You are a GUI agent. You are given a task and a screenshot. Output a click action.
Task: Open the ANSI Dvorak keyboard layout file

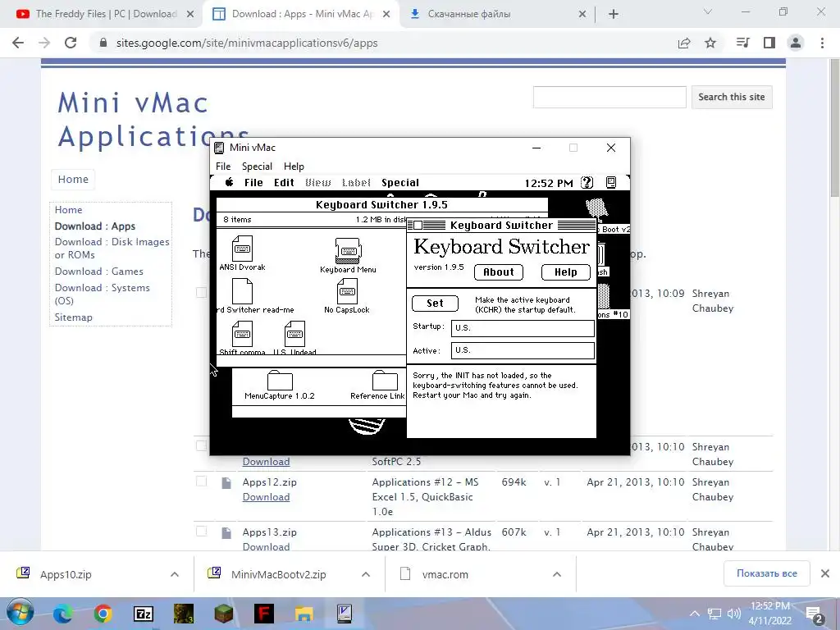[x=242, y=249]
